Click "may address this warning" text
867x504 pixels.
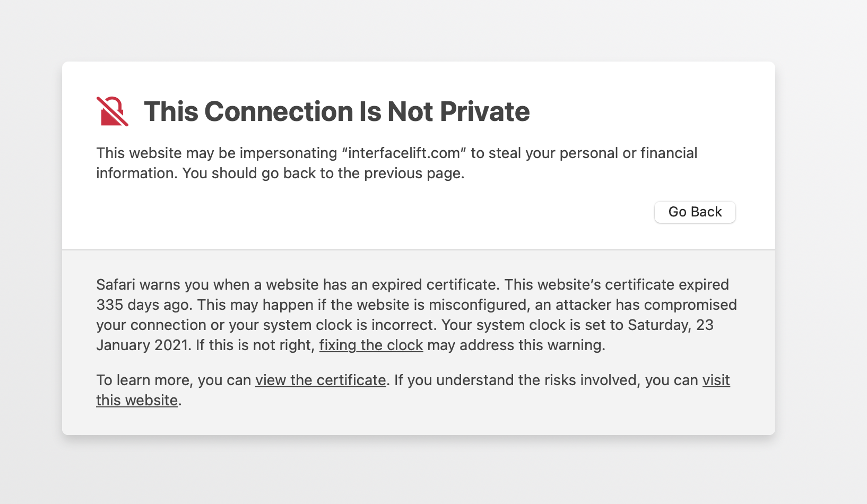pos(516,345)
